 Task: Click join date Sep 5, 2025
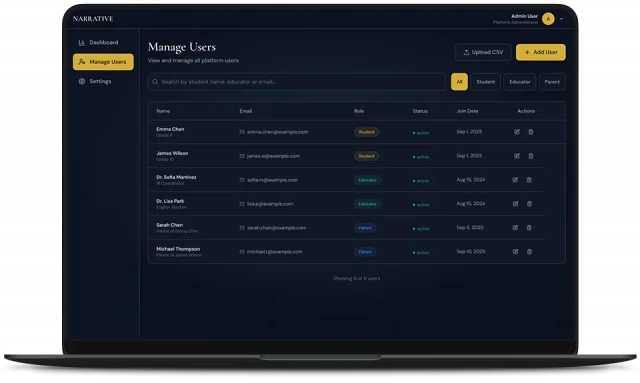[470, 227]
